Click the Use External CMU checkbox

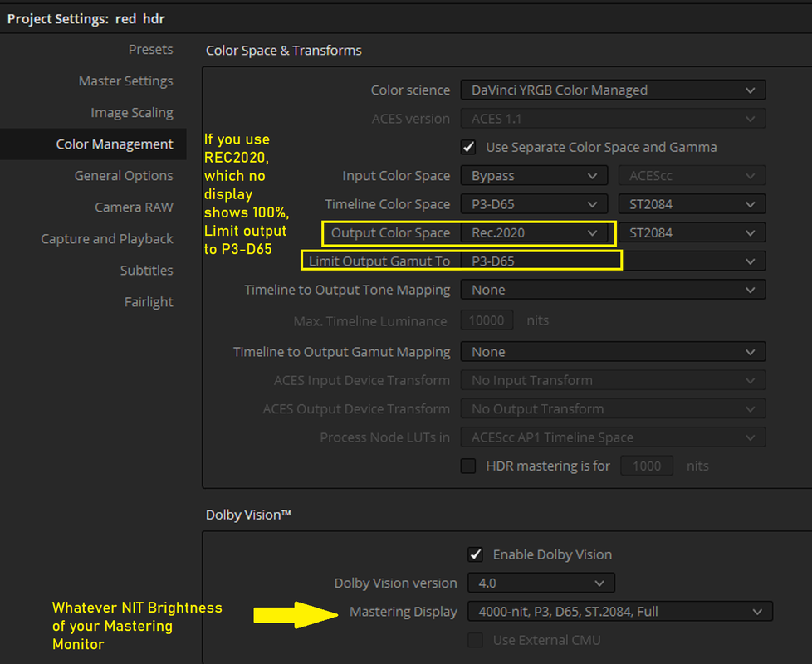476,640
